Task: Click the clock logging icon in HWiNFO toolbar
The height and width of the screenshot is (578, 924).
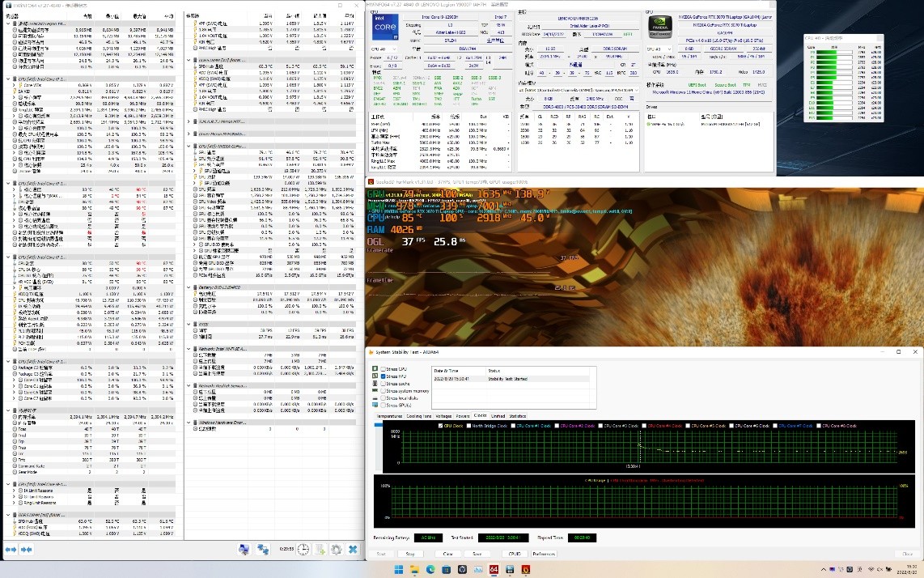Action: tap(303, 550)
